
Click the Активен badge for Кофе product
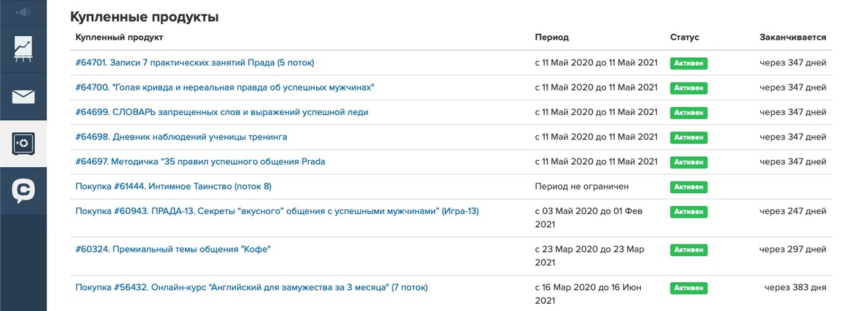689,250
